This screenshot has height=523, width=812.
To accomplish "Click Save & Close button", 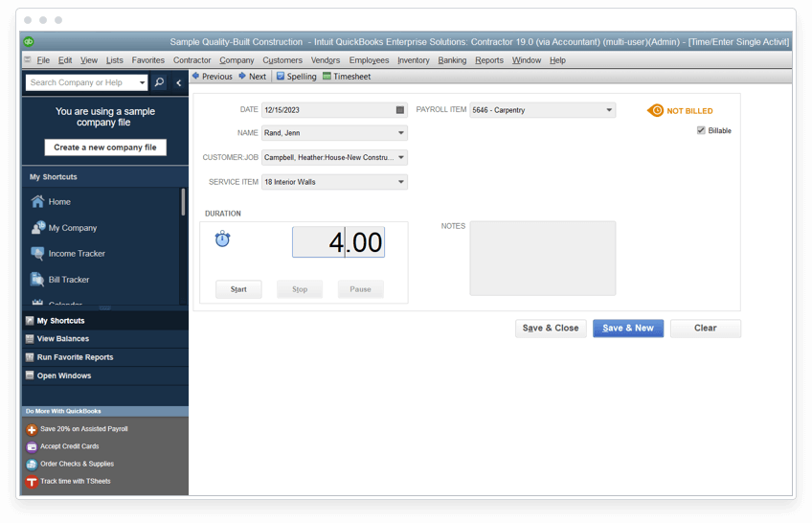I will point(551,328).
